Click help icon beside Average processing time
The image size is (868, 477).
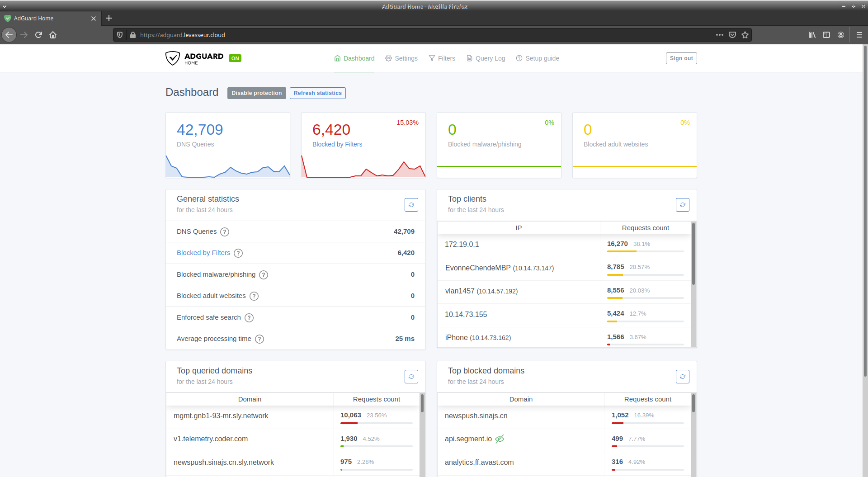coord(259,339)
